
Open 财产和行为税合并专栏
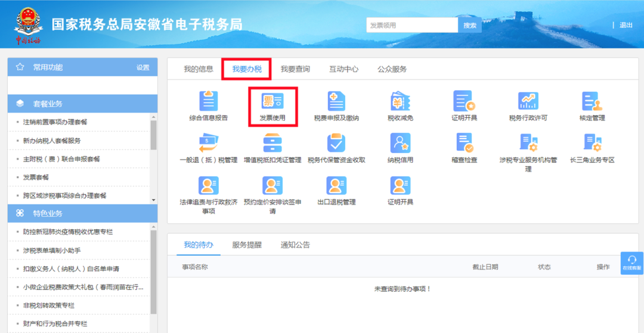click(55, 323)
